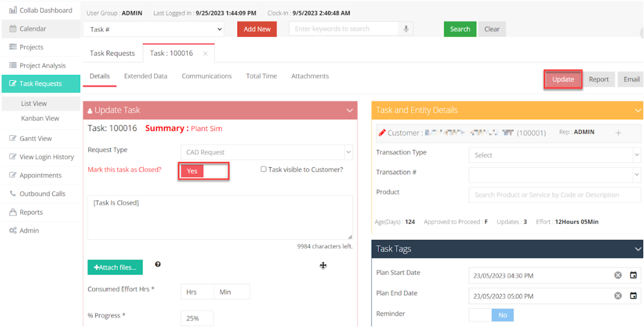This screenshot has width=644, height=329.
Task: Check the Task visible to Customer box
Action: tap(264, 169)
